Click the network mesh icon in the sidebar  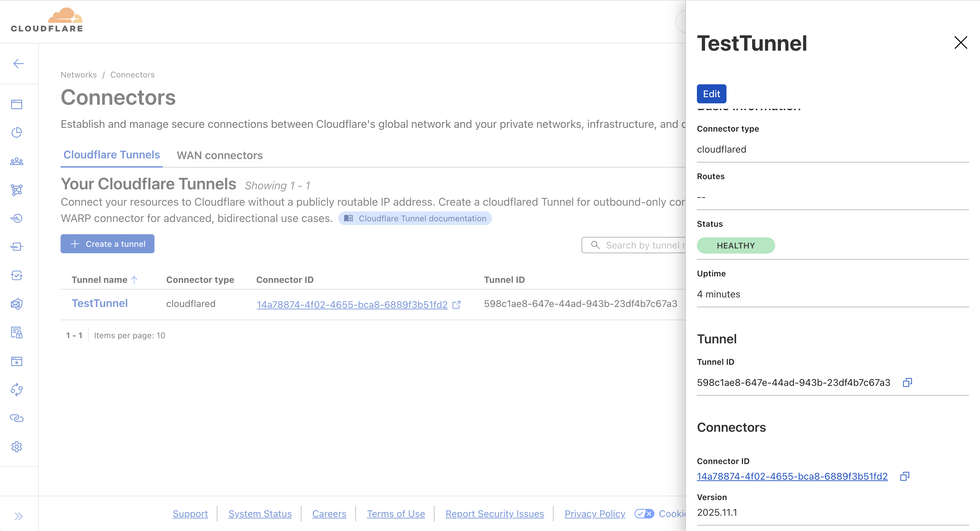coord(17,190)
